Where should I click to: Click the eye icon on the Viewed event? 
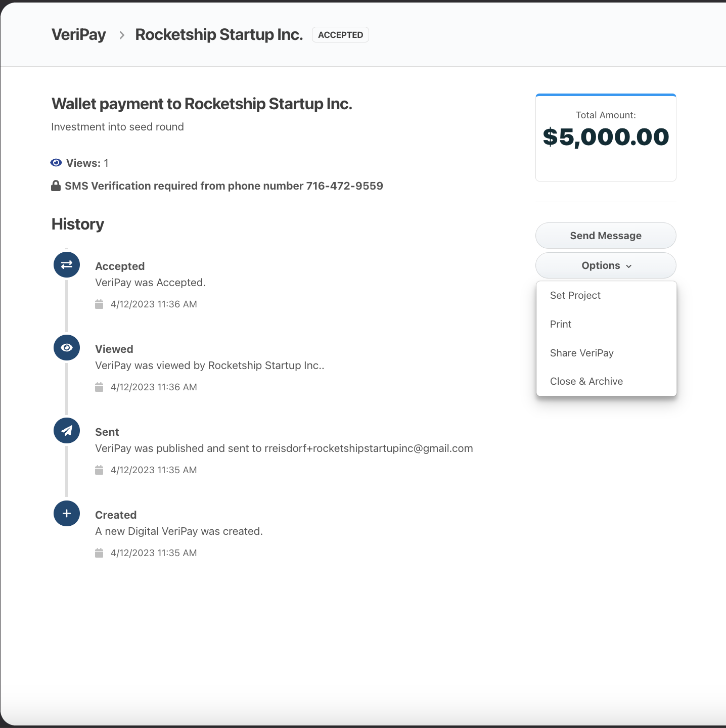point(66,347)
